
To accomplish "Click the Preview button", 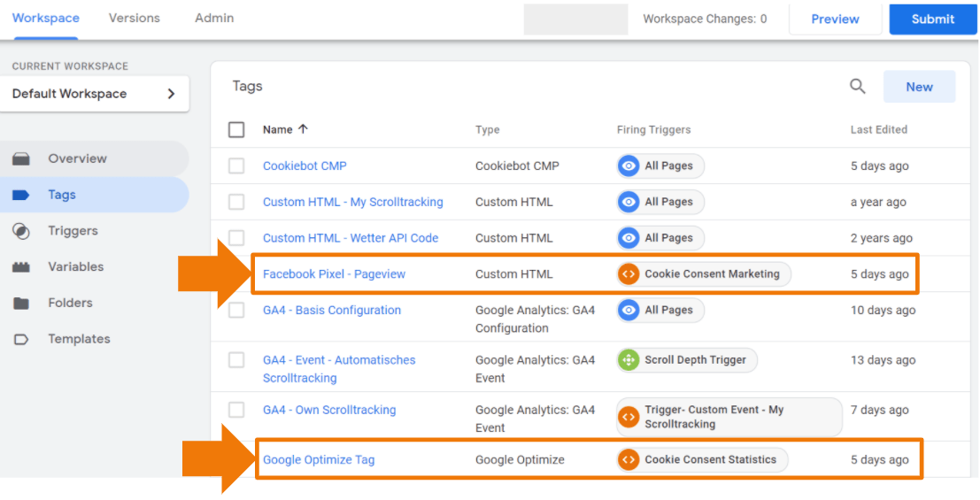I will (x=835, y=19).
